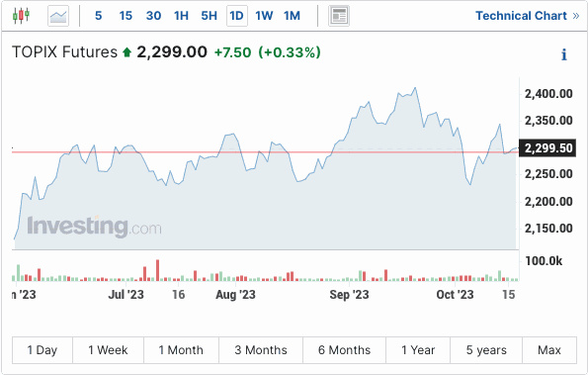The width and height of the screenshot is (588, 375).
Task: Show the 5 years range
Action: coord(486,350)
